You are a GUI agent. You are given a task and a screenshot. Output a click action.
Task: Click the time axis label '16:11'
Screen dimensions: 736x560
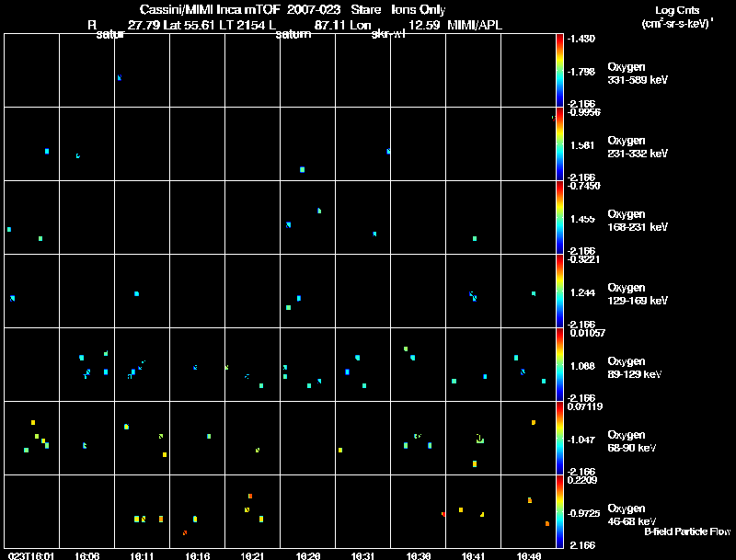tap(142, 556)
